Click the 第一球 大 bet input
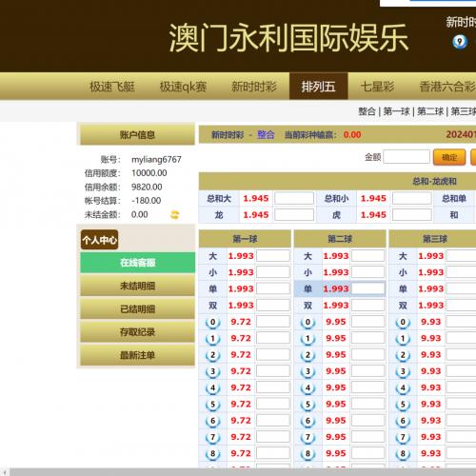This screenshot has height=476, width=476. (273, 256)
